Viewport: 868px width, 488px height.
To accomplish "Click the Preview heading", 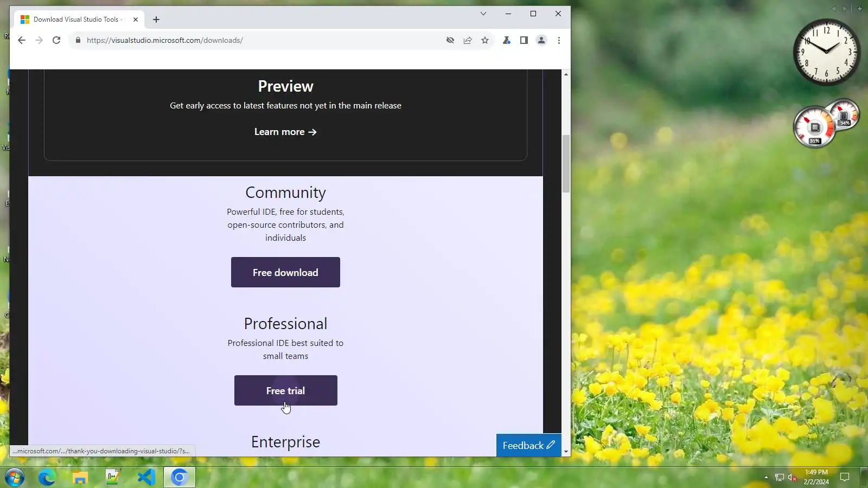I will 285,86.
